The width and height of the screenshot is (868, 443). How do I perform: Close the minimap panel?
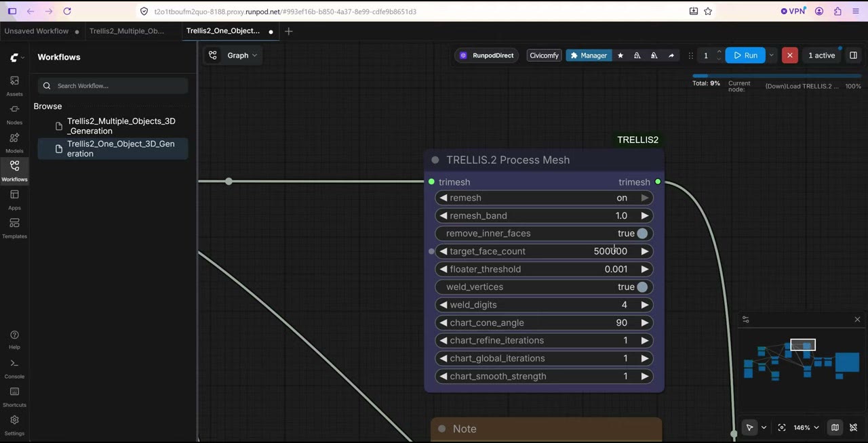[x=857, y=320]
